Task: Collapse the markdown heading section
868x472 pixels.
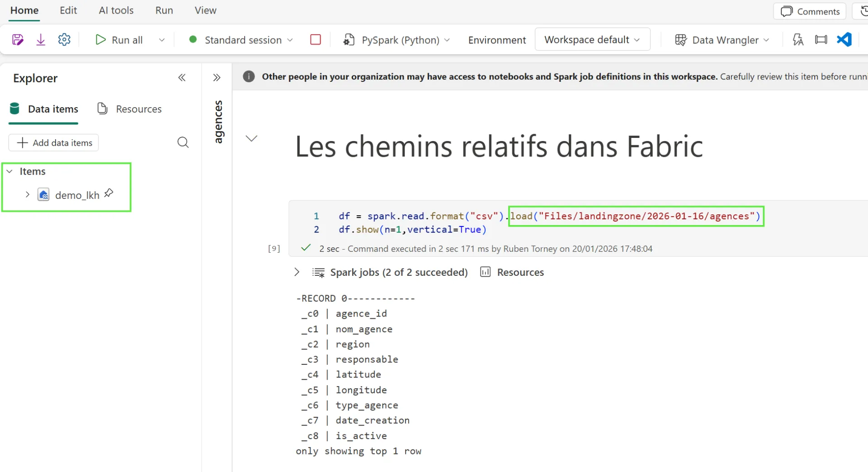Action: point(251,138)
